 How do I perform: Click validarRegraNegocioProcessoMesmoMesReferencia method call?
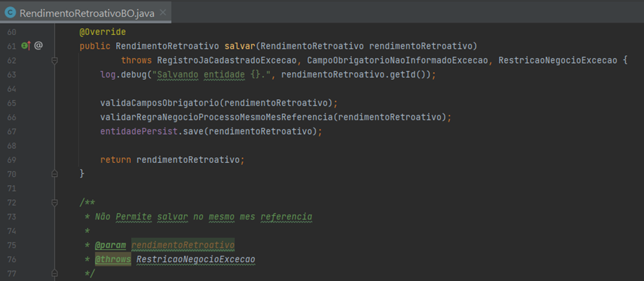click(x=216, y=117)
